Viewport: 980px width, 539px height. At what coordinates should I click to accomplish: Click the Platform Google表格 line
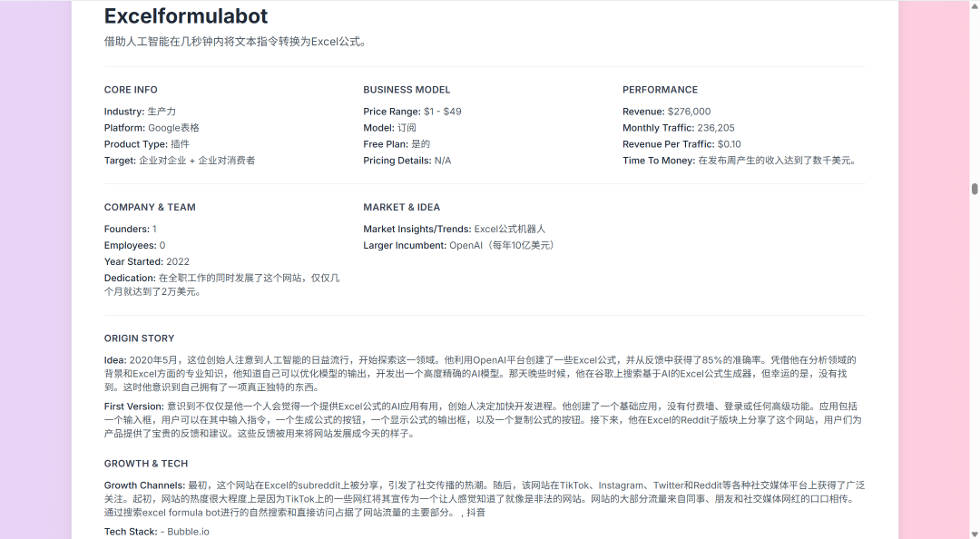tap(152, 128)
